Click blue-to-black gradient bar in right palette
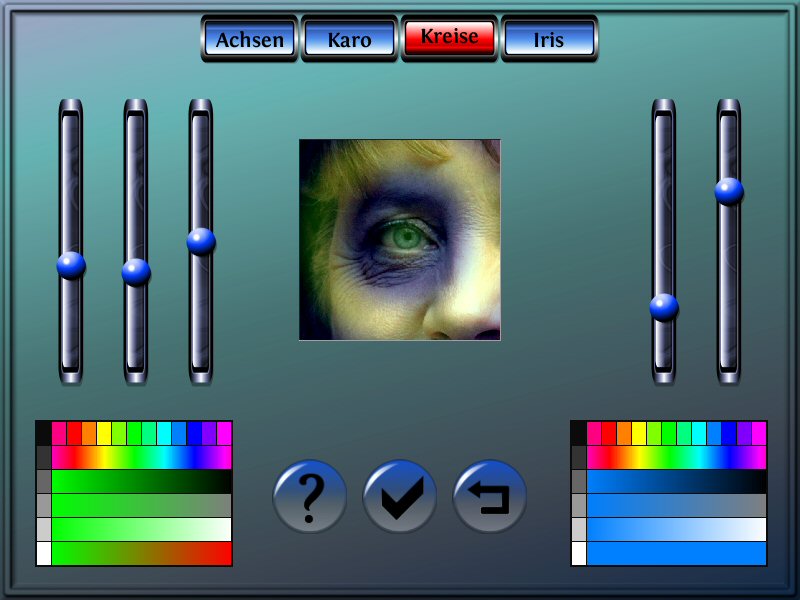The height and width of the screenshot is (600, 800). (677, 482)
